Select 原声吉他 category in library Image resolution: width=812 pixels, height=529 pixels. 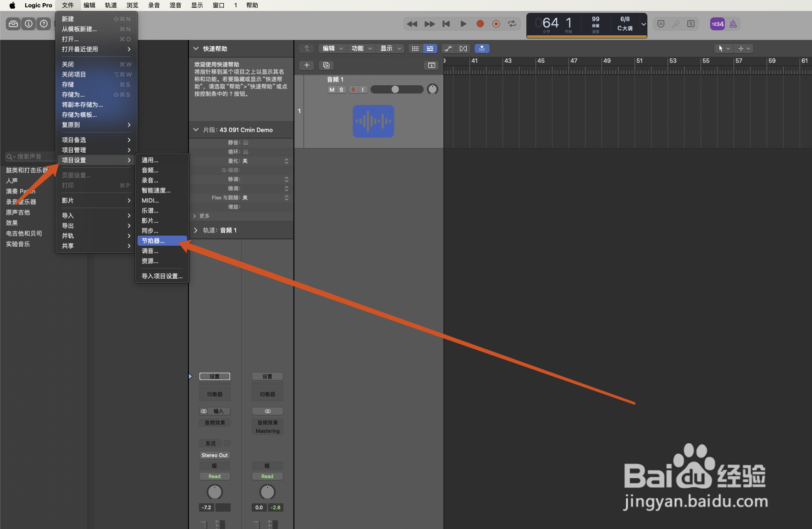pos(18,212)
